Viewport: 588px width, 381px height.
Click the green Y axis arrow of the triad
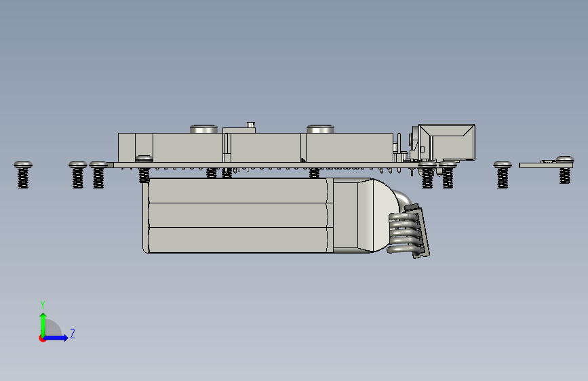[x=43, y=323]
